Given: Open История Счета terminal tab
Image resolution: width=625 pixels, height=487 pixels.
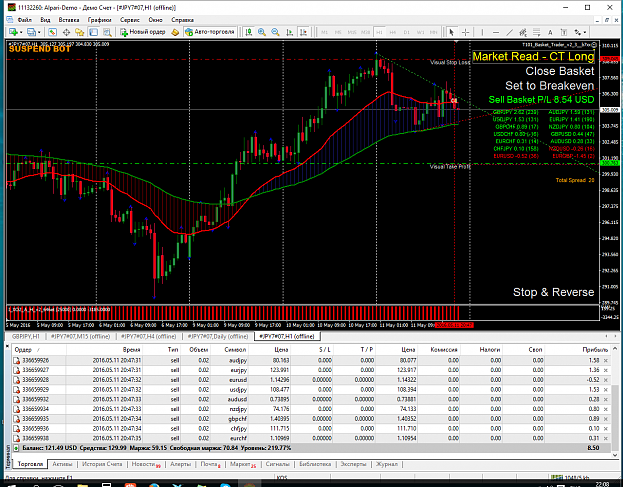Looking at the screenshot, I should [102, 464].
